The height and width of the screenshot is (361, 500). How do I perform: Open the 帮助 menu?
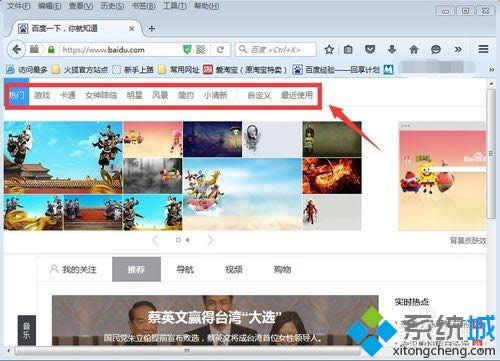(x=207, y=6)
